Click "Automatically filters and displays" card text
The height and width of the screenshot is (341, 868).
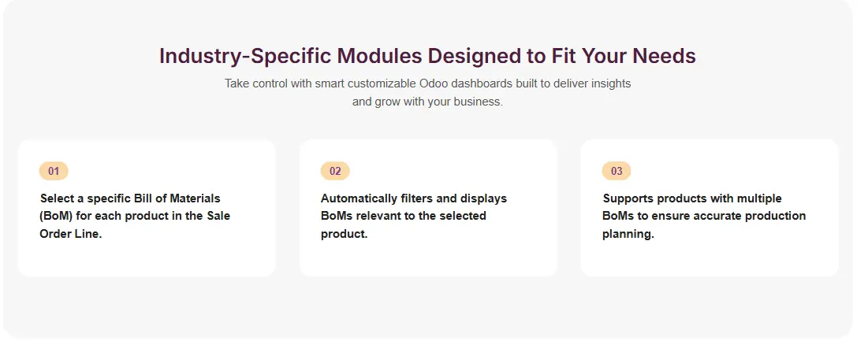(414, 198)
